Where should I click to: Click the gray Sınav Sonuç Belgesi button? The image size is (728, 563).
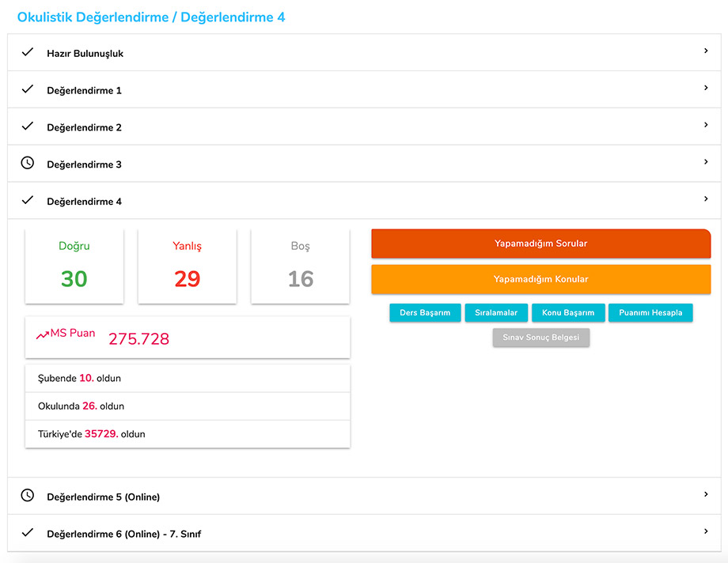[541, 338]
